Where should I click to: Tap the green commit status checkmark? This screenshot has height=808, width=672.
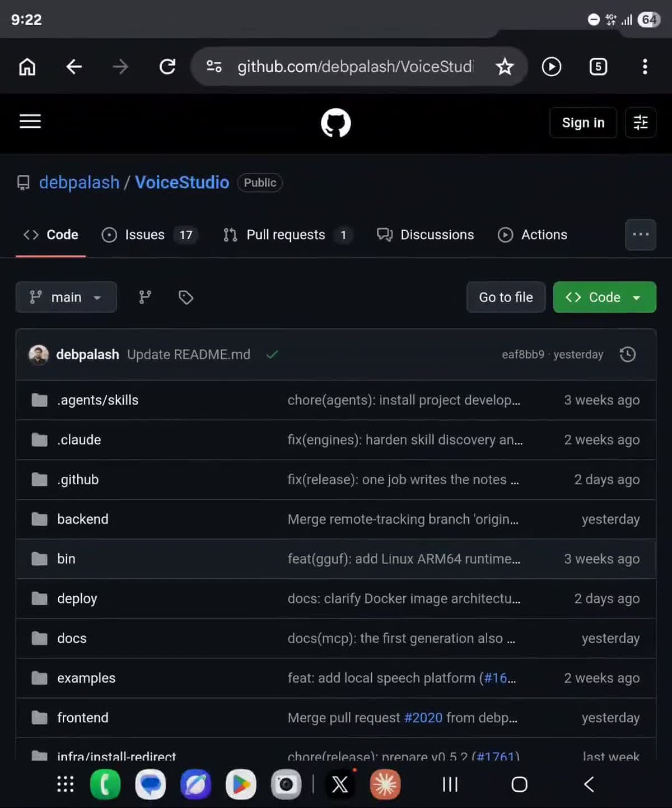(272, 354)
